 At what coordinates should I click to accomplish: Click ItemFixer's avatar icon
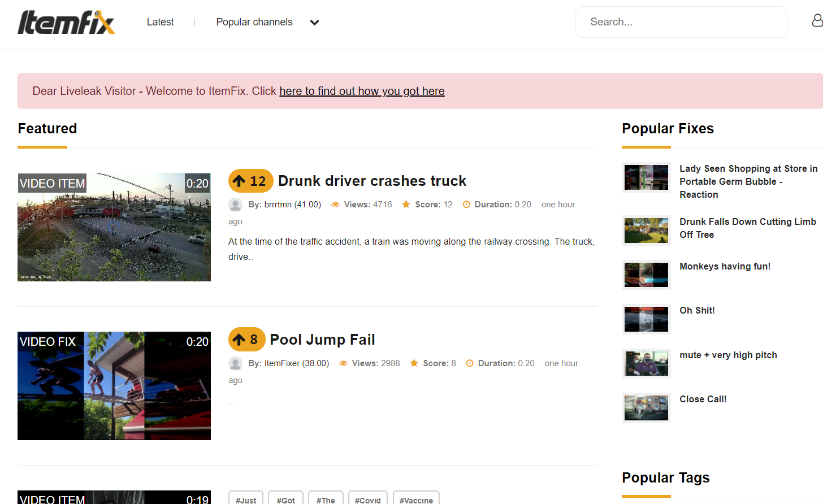[x=236, y=363]
